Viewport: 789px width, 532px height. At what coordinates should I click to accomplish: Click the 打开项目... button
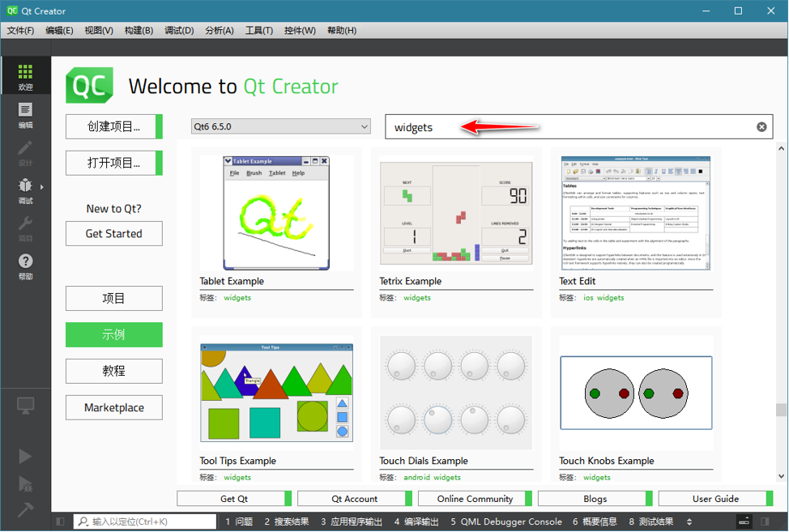114,163
